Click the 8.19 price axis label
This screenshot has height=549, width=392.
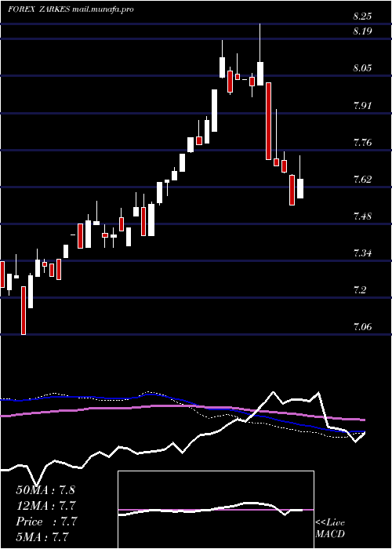(x=362, y=31)
